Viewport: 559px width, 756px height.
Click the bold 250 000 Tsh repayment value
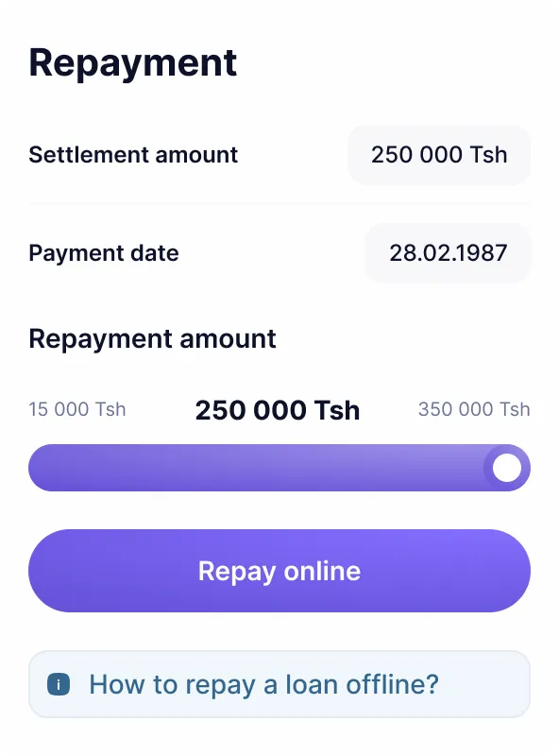pos(277,410)
